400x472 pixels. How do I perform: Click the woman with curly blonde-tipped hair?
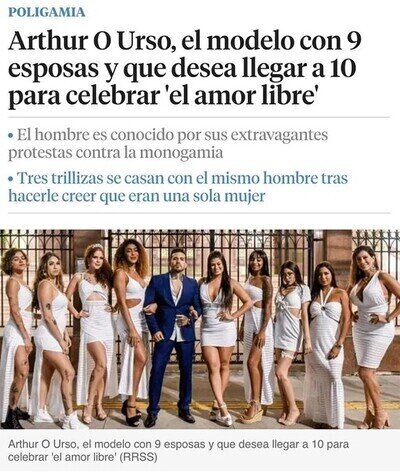pyautogui.click(x=132, y=330)
